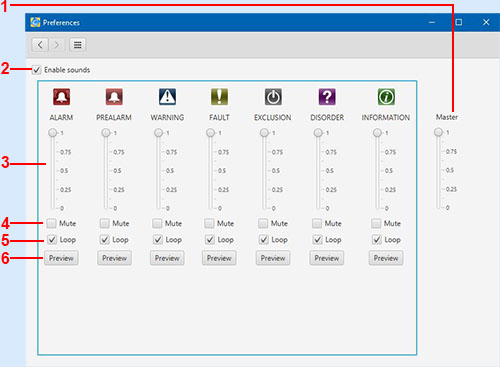Mute the FAULT sound
Viewport: 500px width, 367px height.
click(209, 223)
